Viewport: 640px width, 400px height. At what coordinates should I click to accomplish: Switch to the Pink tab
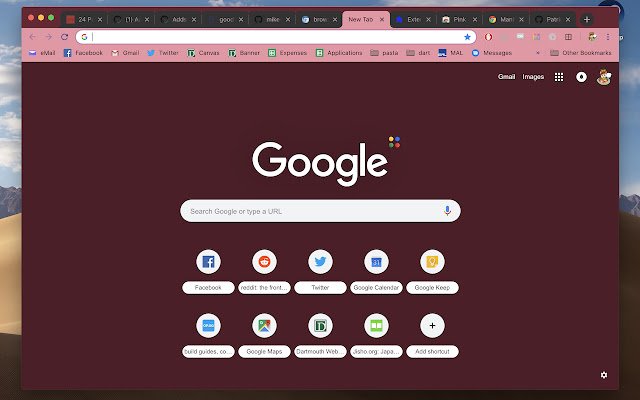click(459, 19)
